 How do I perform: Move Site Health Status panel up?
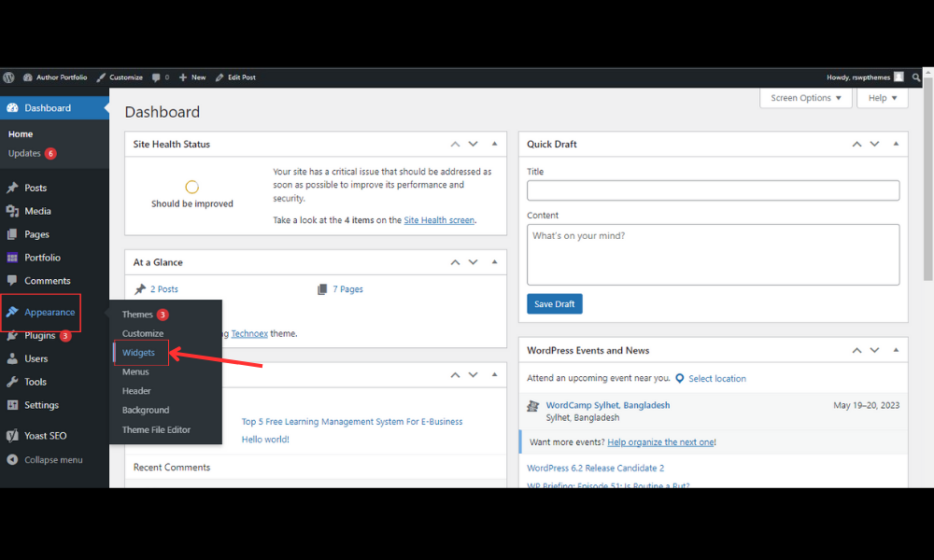pyautogui.click(x=455, y=144)
